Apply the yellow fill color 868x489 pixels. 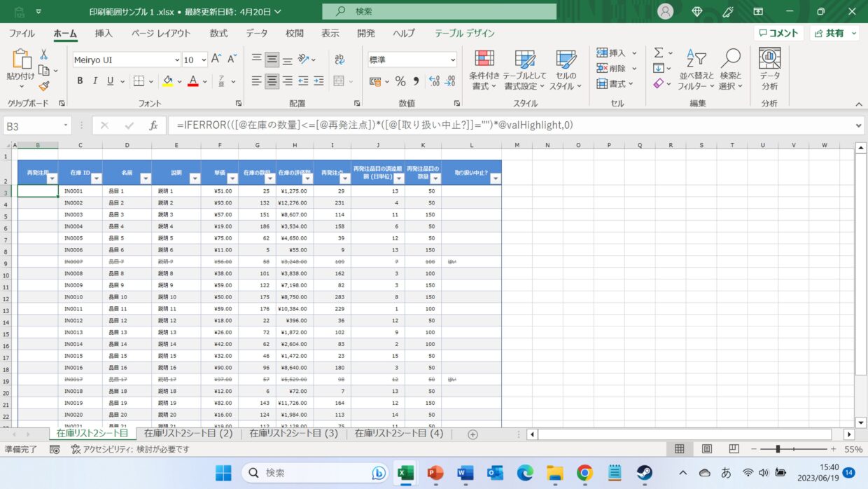coord(167,81)
